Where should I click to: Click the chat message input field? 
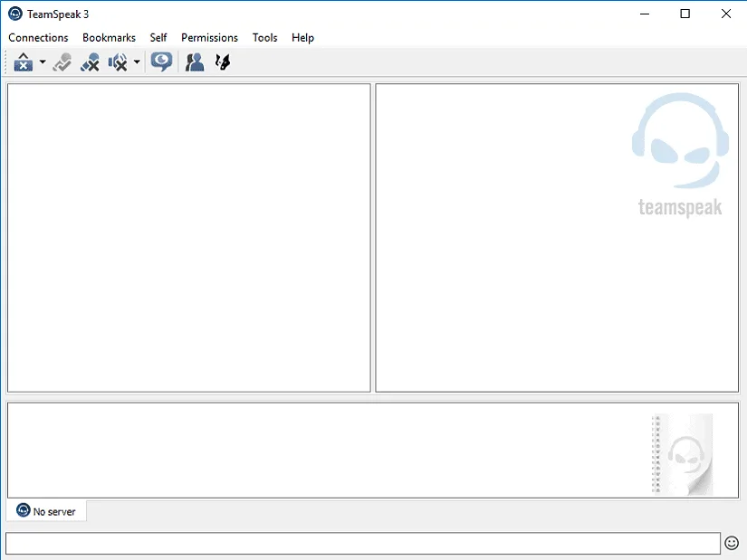[362, 544]
